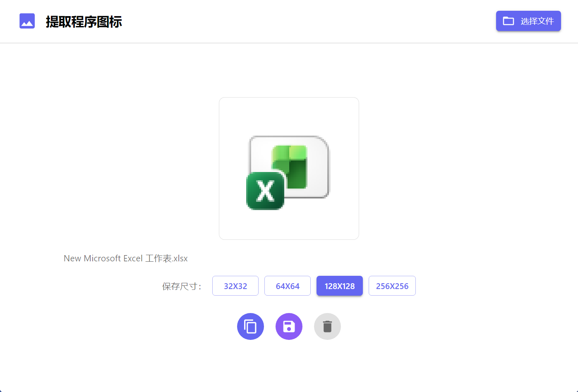Click the .xlsx extension in the file name
Viewport: 578px width, 392px height.
[180, 258]
